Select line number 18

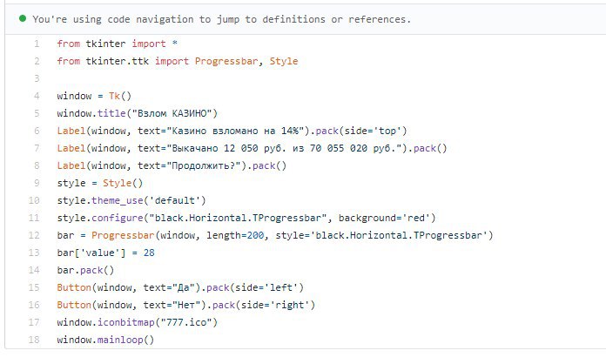pyautogui.click(x=34, y=340)
